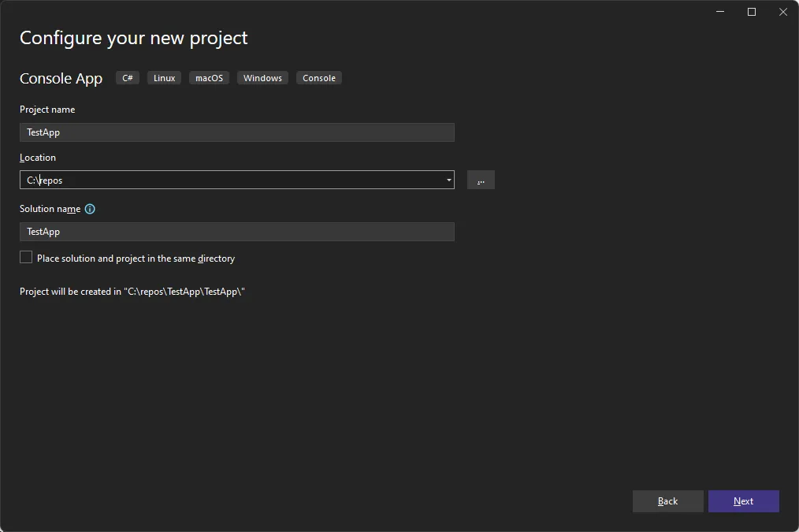Click the Solution name info icon
The width and height of the screenshot is (799, 532).
(90, 209)
